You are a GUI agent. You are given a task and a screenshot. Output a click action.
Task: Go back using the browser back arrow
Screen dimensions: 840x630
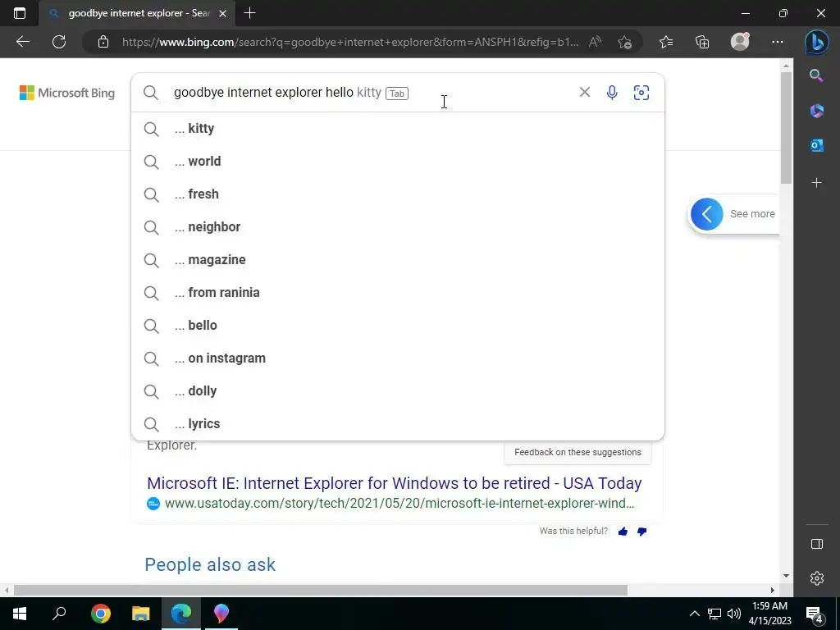click(x=23, y=42)
